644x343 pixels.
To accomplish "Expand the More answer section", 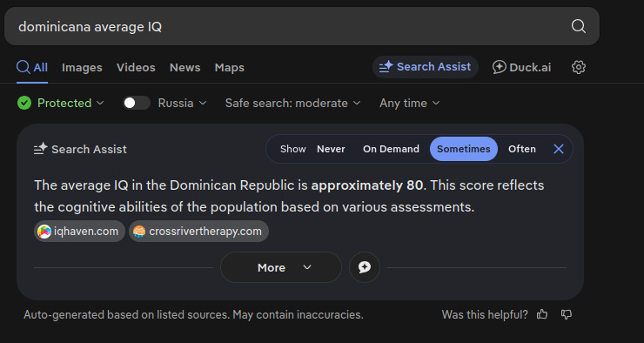I will pyautogui.click(x=281, y=267).
